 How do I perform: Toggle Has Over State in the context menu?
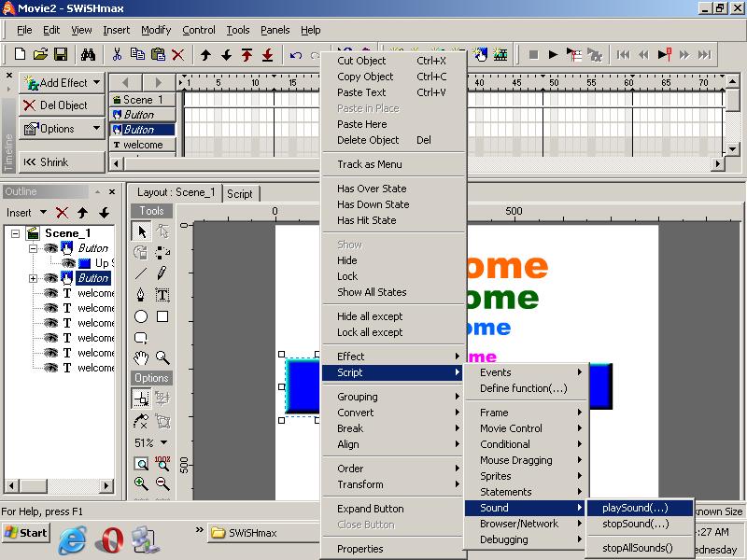point(372,189)
